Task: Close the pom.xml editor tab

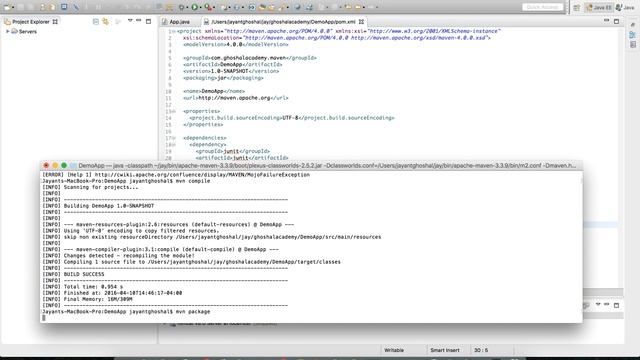Action: [x=361, y=22]
